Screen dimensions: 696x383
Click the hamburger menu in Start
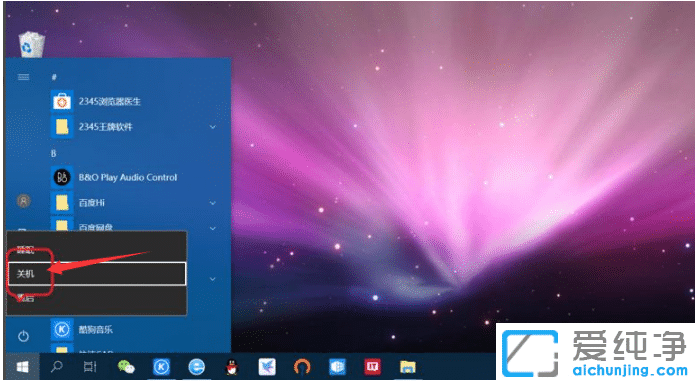23,77
